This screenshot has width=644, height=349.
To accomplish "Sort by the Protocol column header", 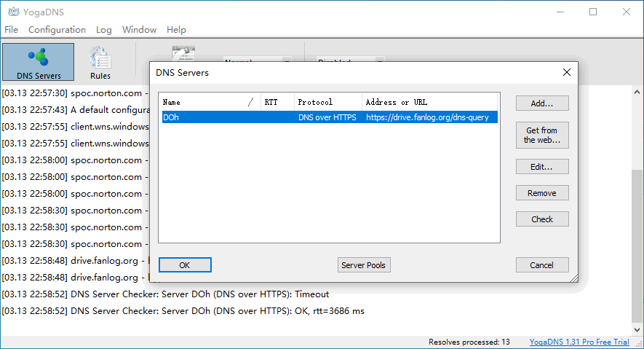I will (328, 102).
